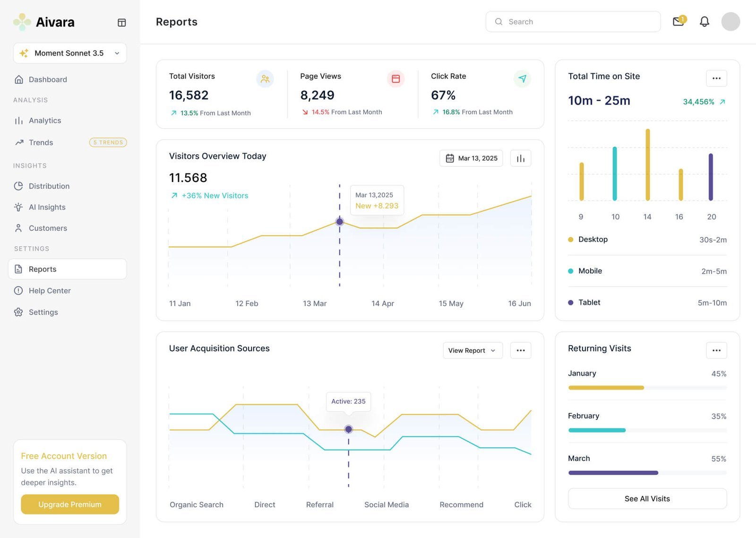Image resolution: width=756 pixels, height=538 pixels.
Task: Click the AI Insights sidebar item
Action: coord(47,207)
